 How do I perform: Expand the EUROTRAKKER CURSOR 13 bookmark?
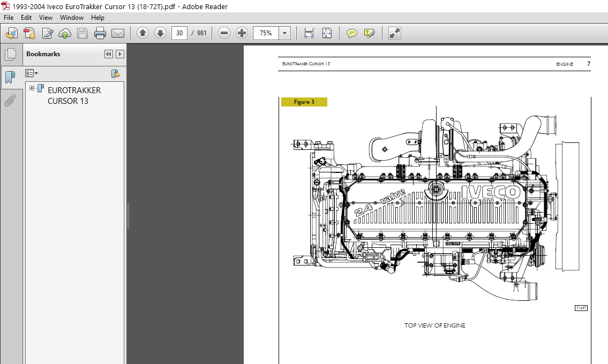click(32, 88)
